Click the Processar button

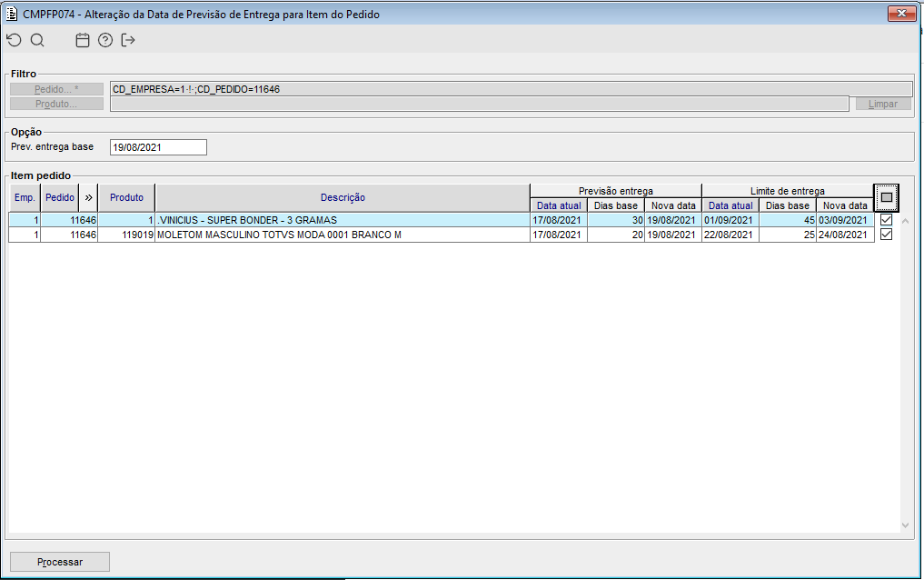click(60, 562)
